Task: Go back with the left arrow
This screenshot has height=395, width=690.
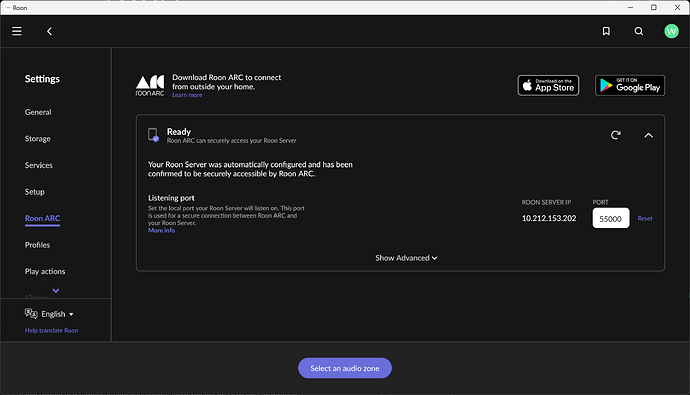Action: (49, 31)
